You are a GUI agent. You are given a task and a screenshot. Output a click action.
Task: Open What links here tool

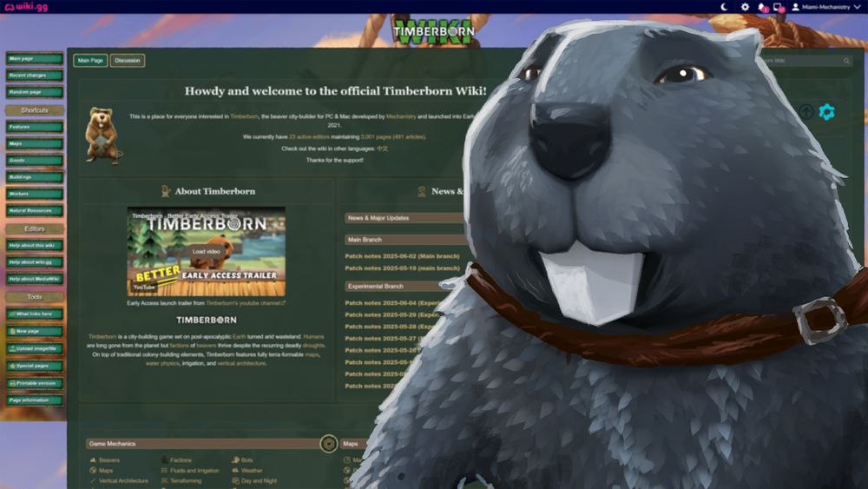[x=35, y=314]
